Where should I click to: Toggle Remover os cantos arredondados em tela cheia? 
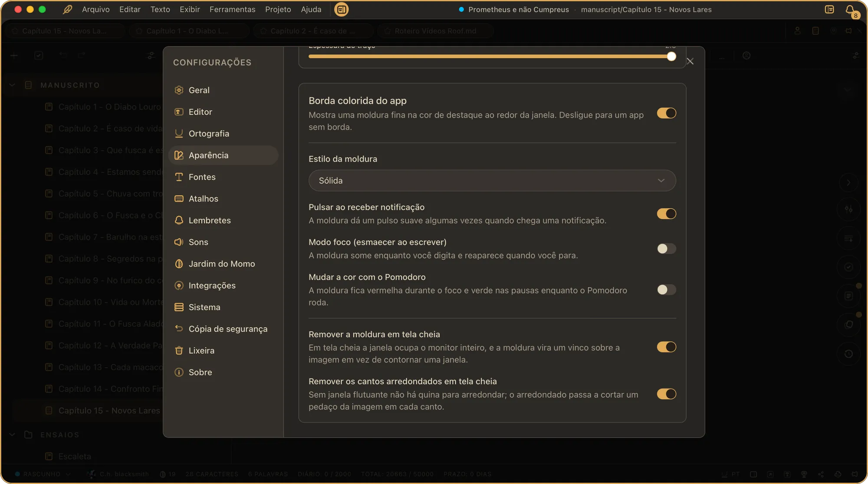click(666, 394)
